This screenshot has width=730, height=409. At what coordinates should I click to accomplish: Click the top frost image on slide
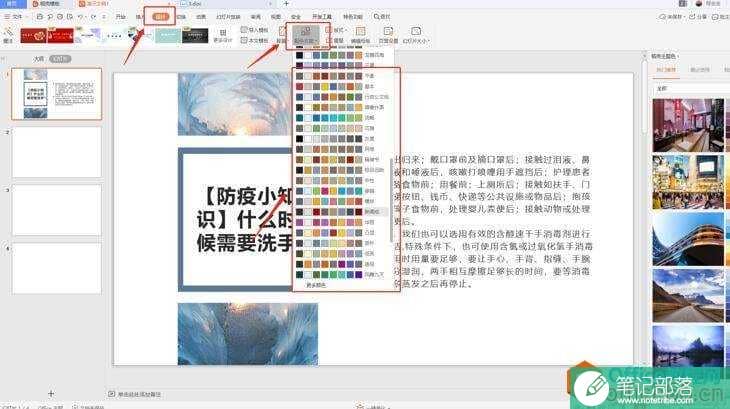point(235,103)
